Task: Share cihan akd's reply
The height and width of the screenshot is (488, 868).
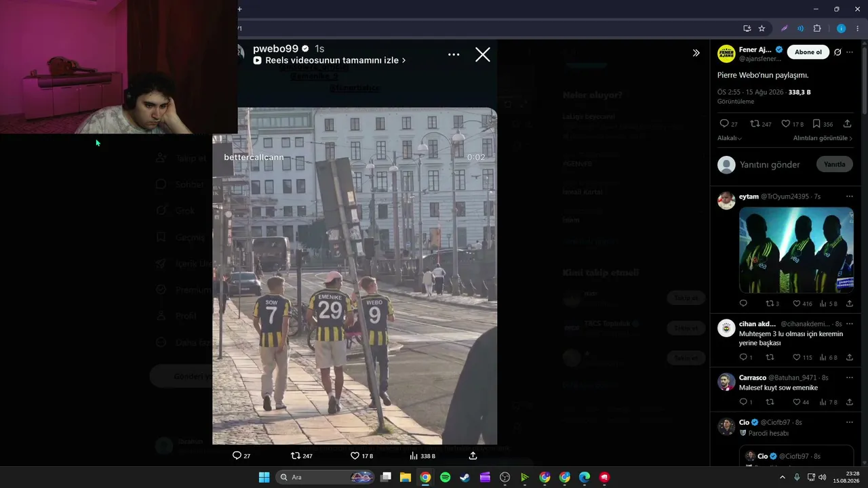Action: (x=850, y=357)
